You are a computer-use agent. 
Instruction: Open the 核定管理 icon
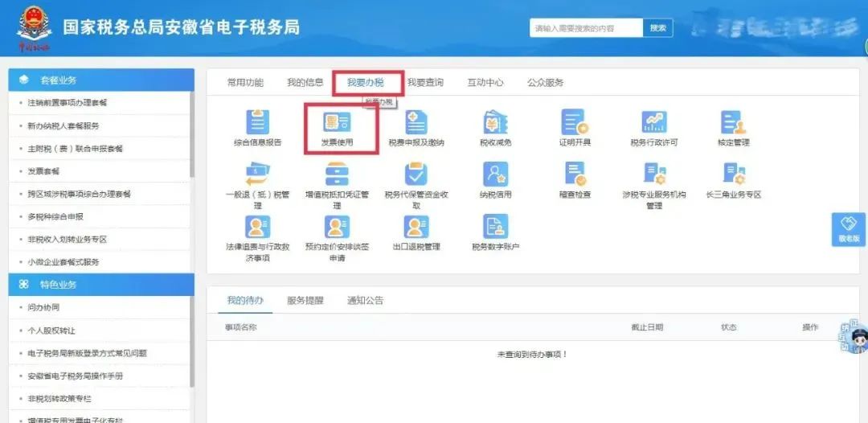(x=734, y=121)
